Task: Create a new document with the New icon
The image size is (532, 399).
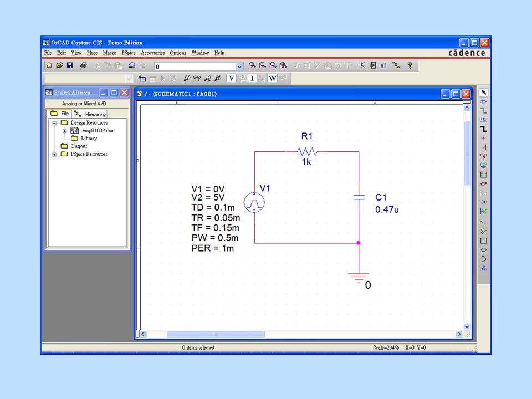Action: (x=49, y=65)
